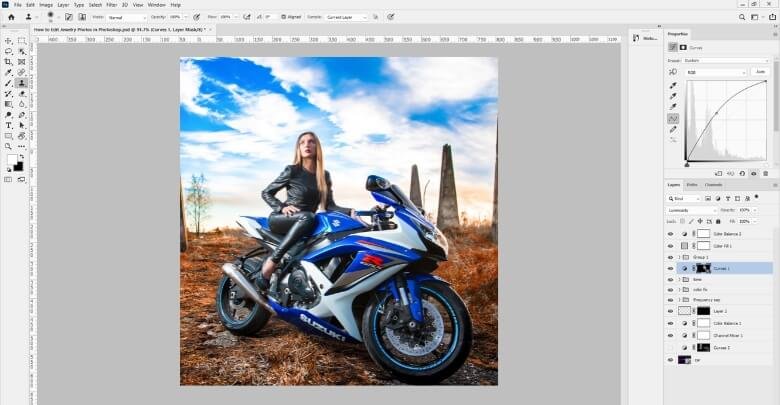Click the white point eyedropper in Curves
Image resolution: width=780 pixels, height=405 pixels.
pyautogui.click(x=673, y=107)
